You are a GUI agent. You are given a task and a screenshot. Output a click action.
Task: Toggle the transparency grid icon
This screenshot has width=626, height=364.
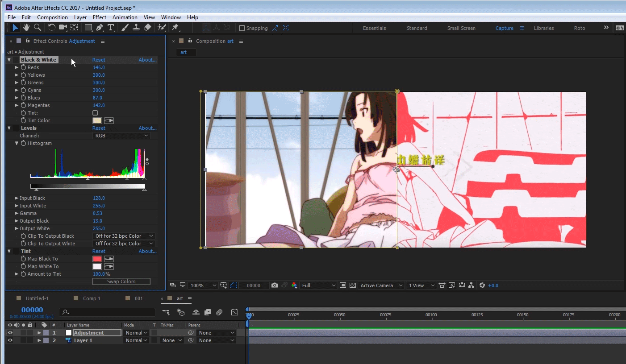[x=353, y=285]
